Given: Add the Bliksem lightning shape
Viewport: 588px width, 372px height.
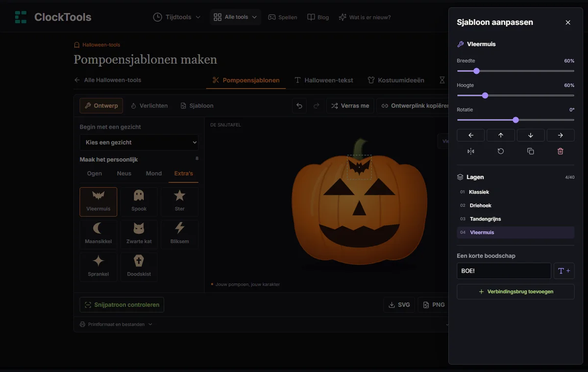Looking at the screenshot, I should 180,234.
